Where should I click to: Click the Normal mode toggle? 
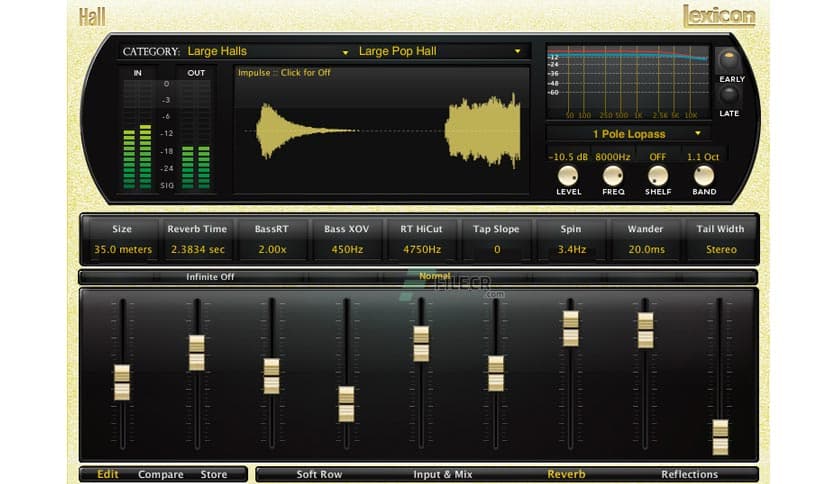tap(435, 276)
